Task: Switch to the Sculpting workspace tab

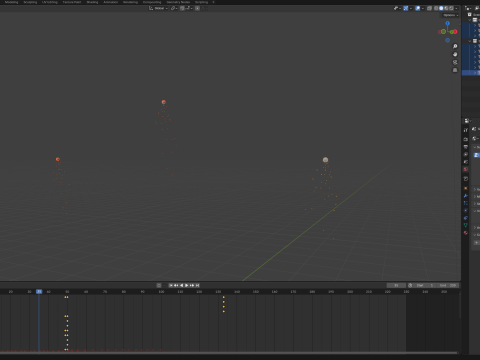Action: click(x=30, y=2)
